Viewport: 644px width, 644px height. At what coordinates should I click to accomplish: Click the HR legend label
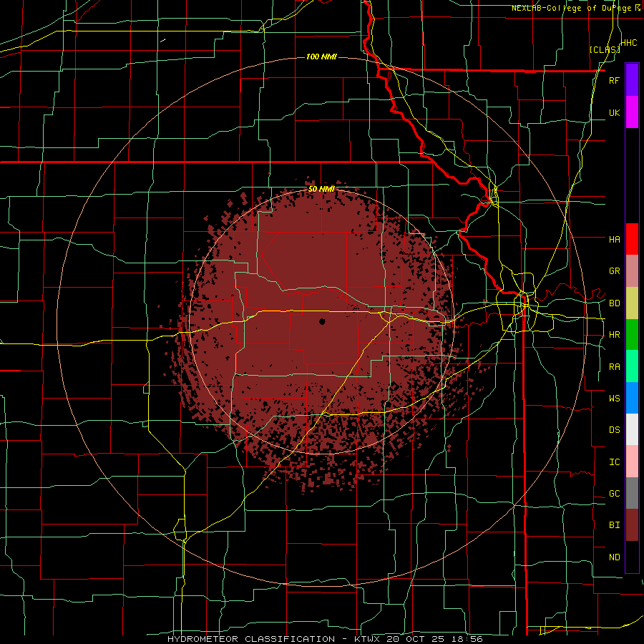(x=614, y=335)
